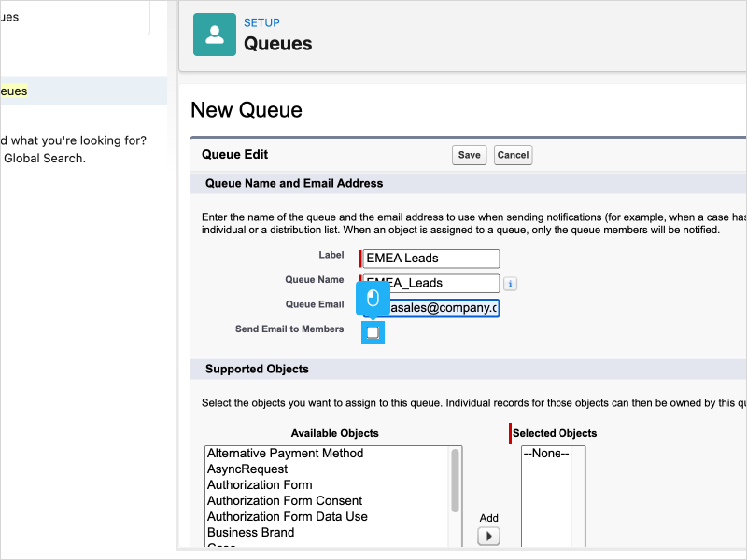Save the new queue
Viewport: 747px width, 560px height.
pos(469,155)
